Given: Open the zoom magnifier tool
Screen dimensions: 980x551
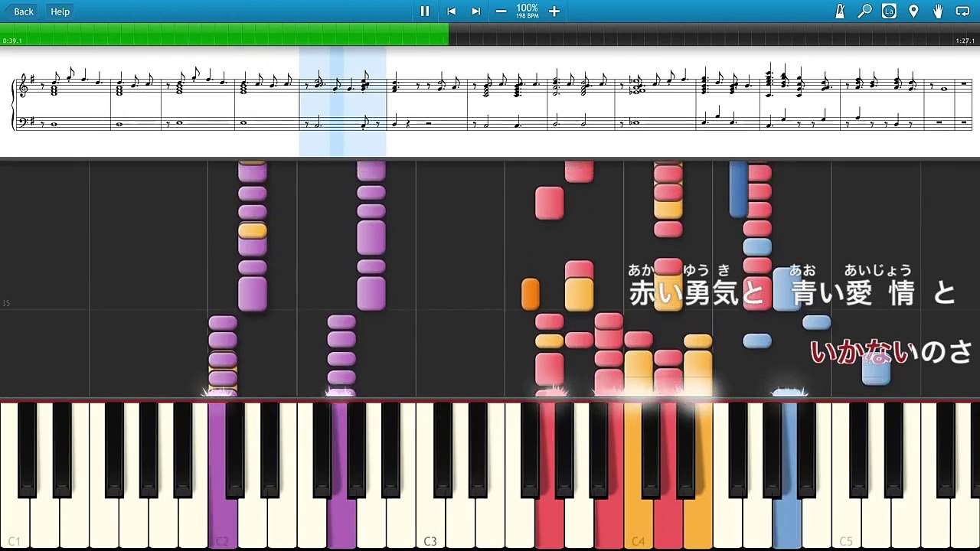Looking at the screenshot, I should (864, 11).
